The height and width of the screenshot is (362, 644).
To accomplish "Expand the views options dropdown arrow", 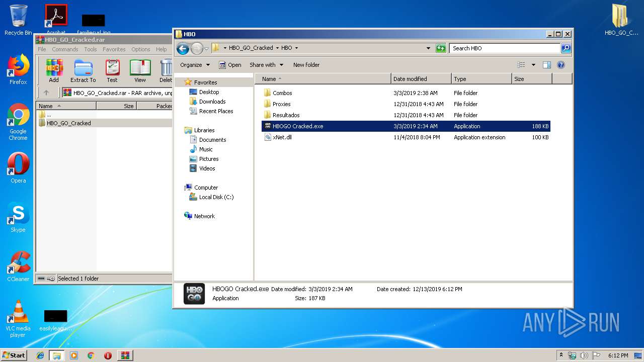I will tap(533, 65).
